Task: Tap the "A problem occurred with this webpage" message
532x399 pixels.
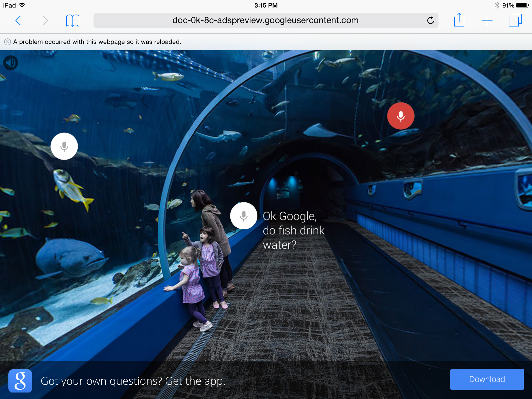Action: [97, 42]
